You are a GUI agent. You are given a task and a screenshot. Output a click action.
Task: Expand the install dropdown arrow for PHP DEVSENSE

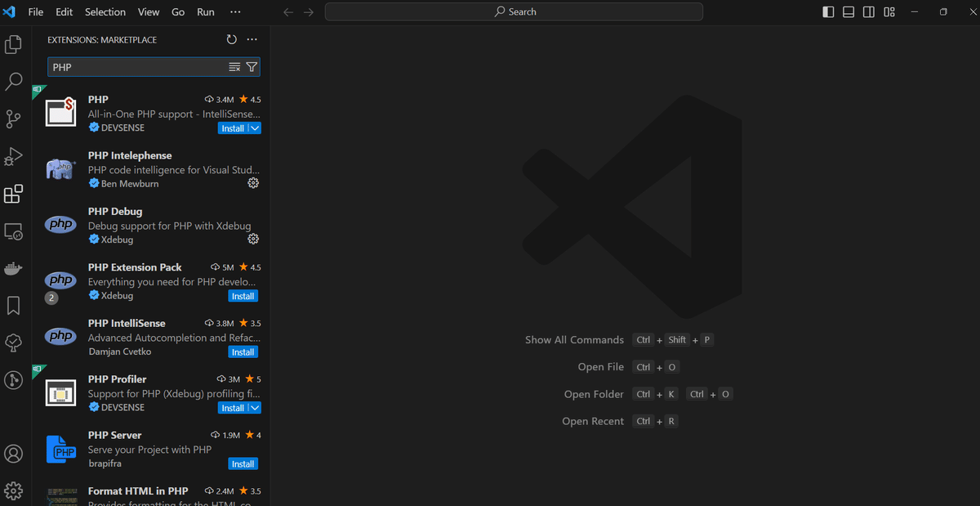pos(255,128)
